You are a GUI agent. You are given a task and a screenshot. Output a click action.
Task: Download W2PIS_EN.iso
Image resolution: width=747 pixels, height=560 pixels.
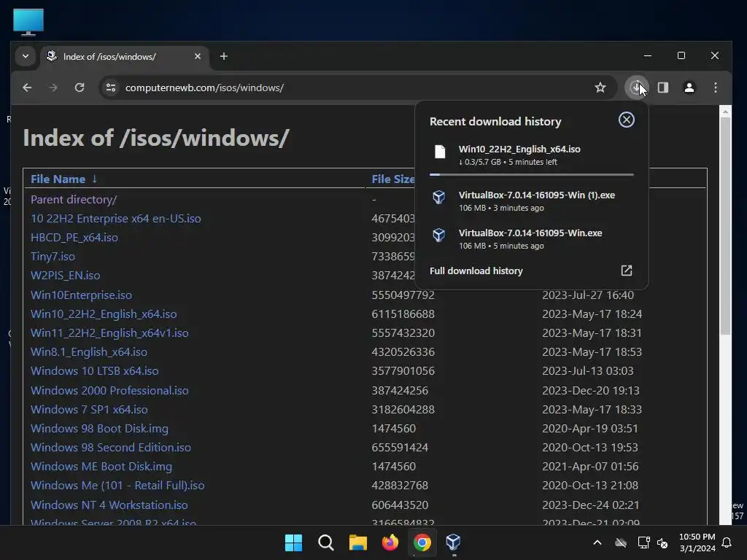(65, 275)
